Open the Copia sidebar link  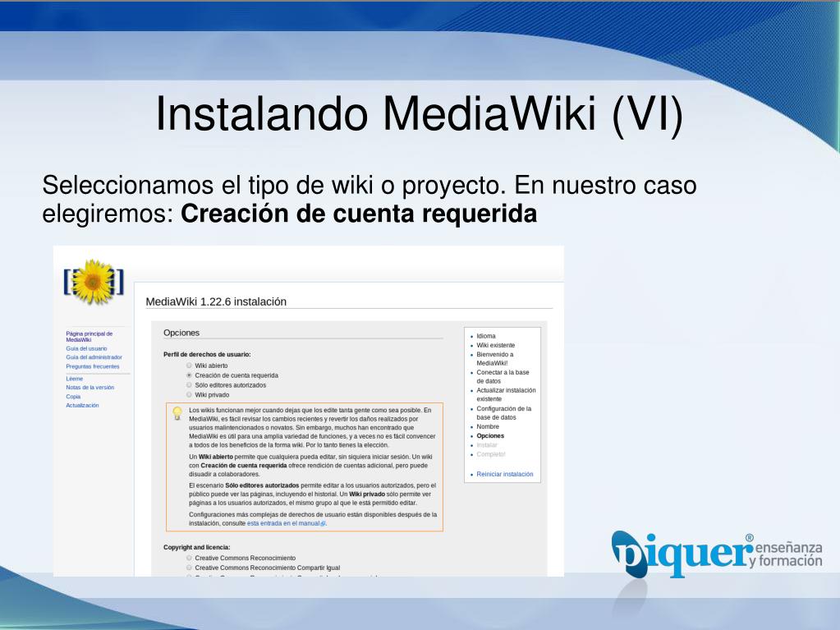(73, 397)
